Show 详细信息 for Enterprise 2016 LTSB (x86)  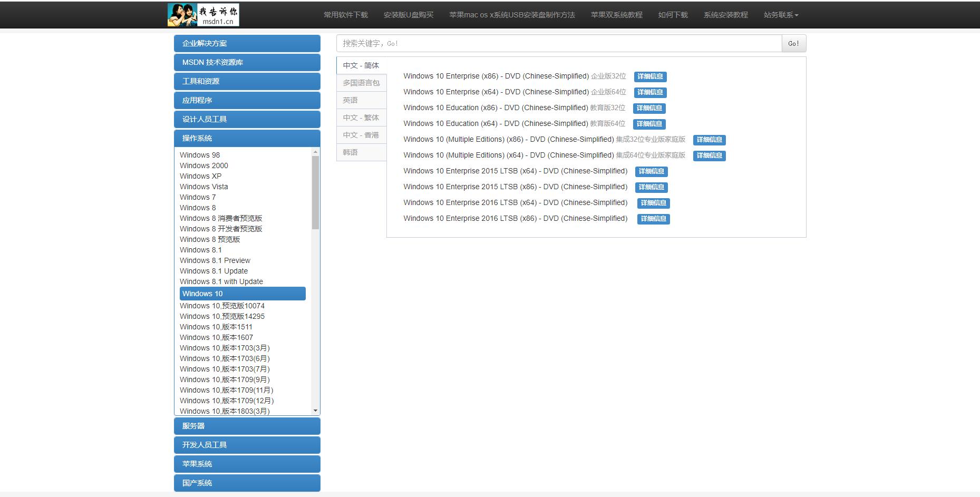(654, 219)
